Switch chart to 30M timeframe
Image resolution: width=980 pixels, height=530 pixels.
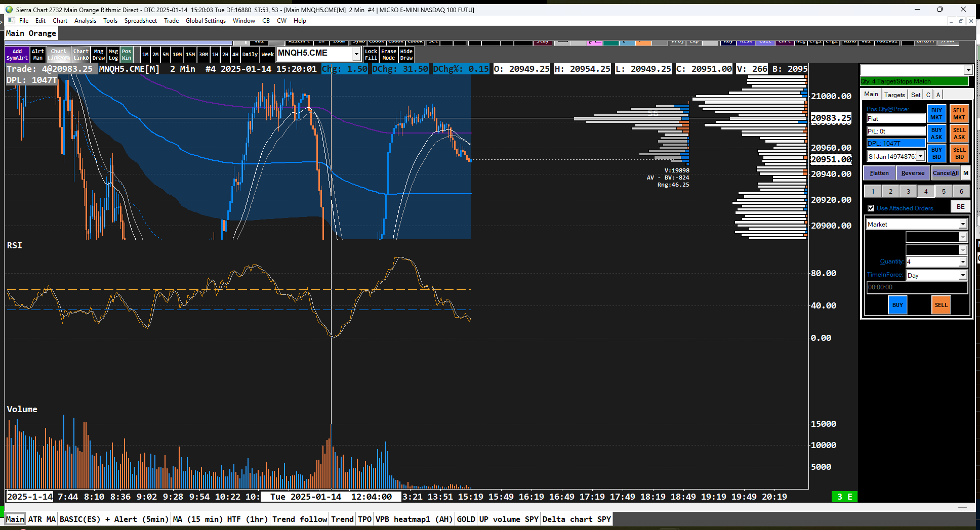203,55
